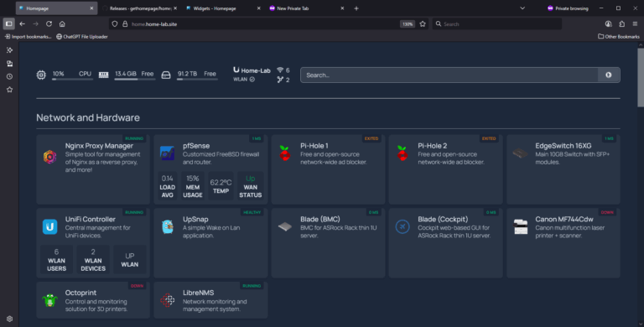Click the WAN STATUS Up block
Screen dimensions: 644x327
click(251, 186)
